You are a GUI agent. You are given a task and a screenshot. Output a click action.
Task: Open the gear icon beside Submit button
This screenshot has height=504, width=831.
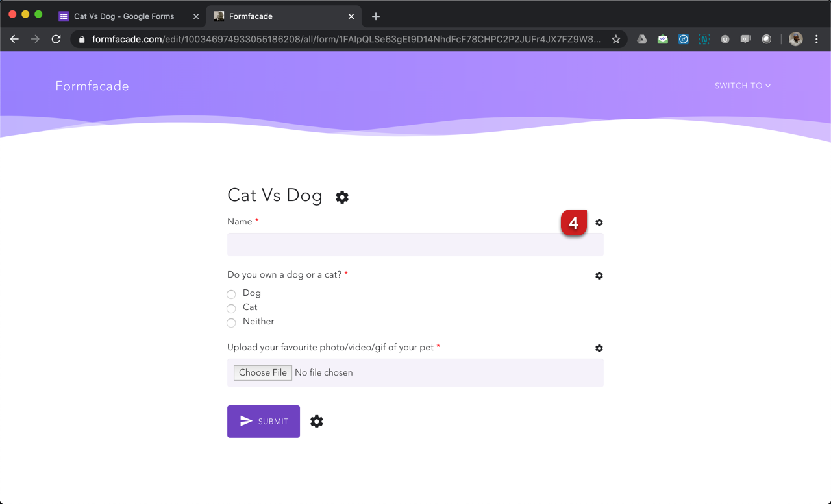(x=317, y=422)
